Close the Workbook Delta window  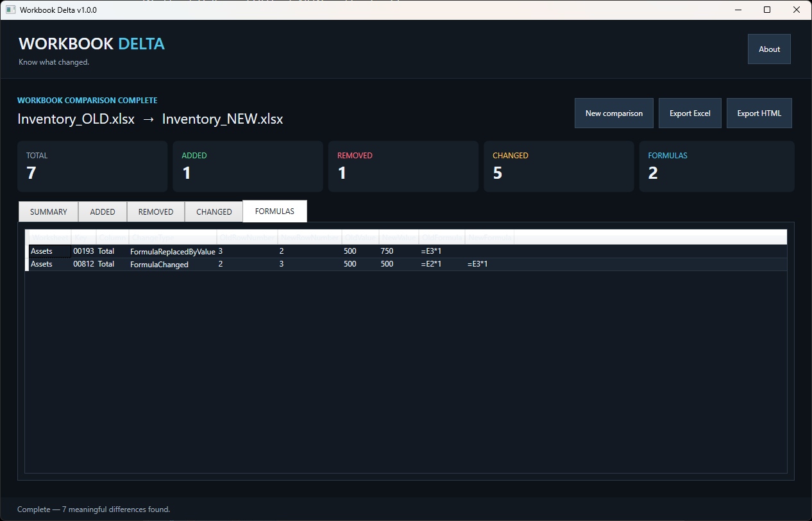click(x=797, y=10)
